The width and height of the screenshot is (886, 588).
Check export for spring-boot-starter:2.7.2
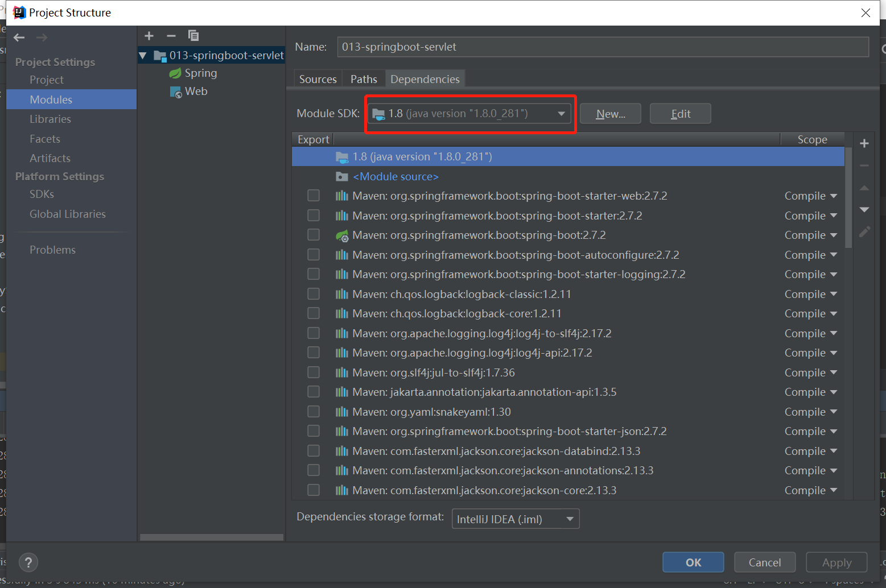click(314, 216)
